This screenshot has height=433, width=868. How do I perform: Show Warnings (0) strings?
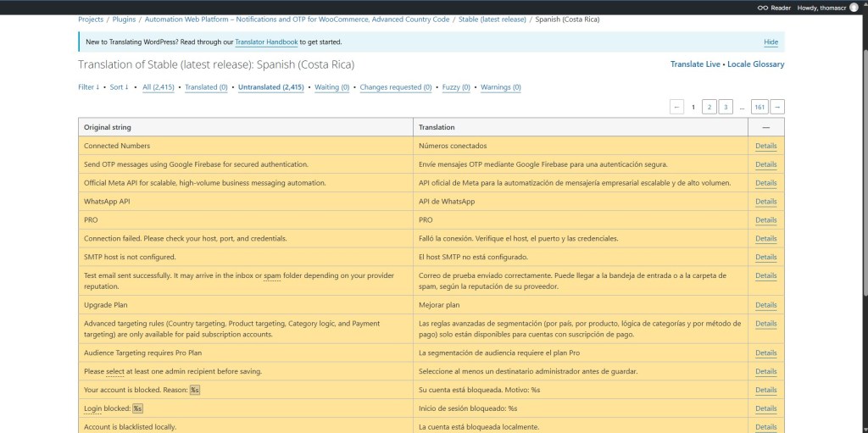point(500,87)
